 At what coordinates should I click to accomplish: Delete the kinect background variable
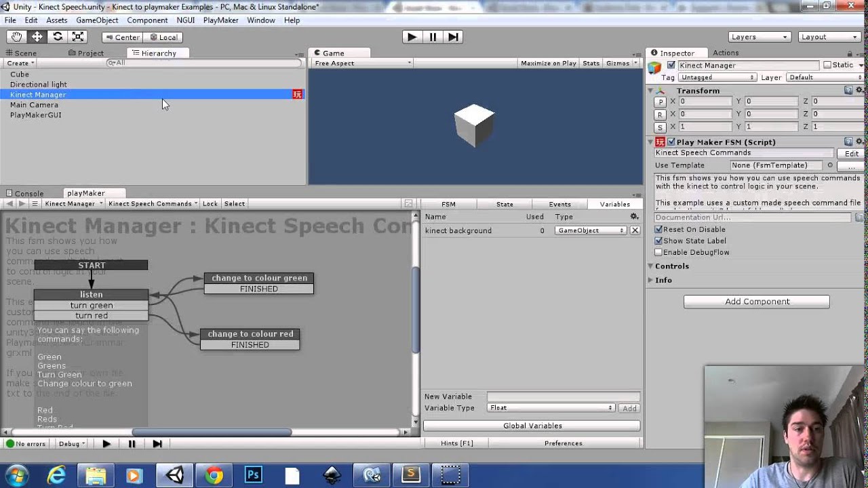click(x=635, y=230)
